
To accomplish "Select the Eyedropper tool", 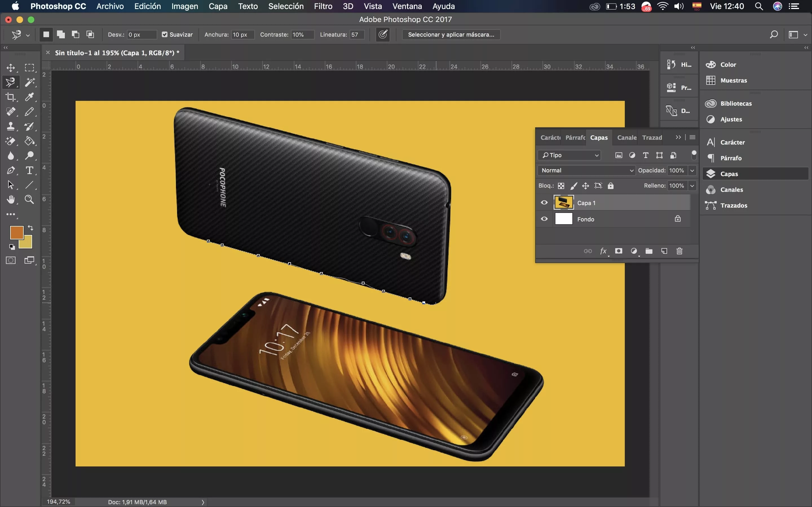I will coord(30,97).
